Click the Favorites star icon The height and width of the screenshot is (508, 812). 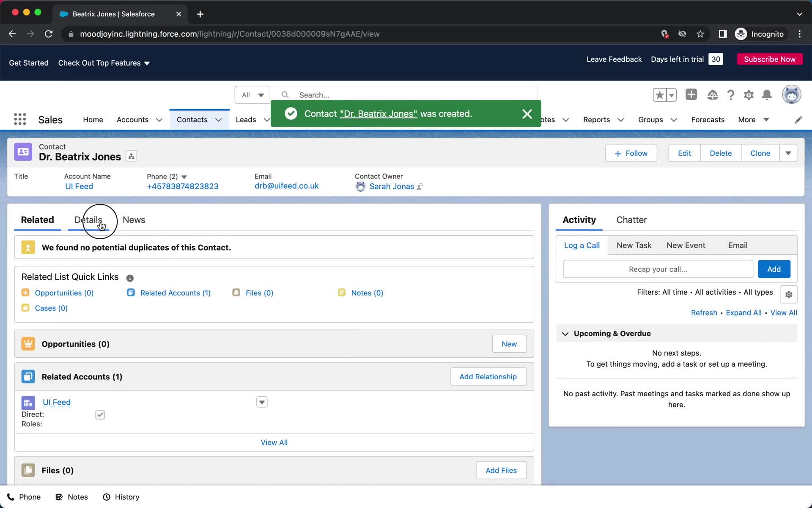pyautogui.click(x=660, y=95)
